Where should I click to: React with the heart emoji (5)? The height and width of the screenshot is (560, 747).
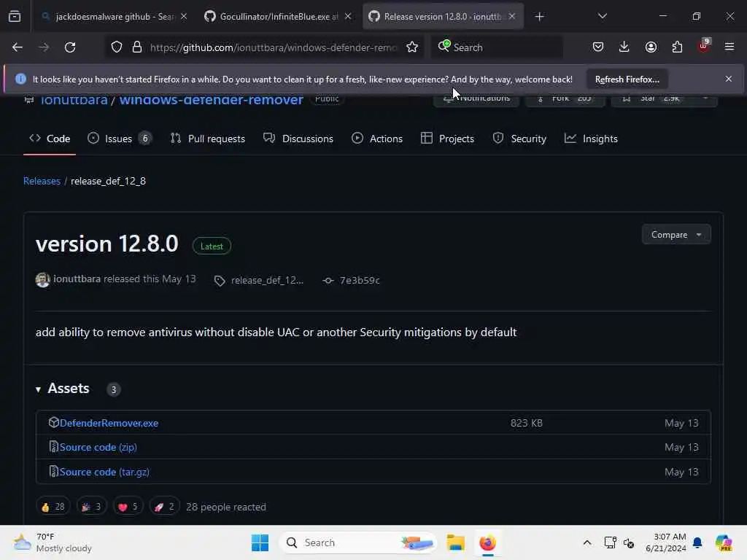tap(128, 507)
